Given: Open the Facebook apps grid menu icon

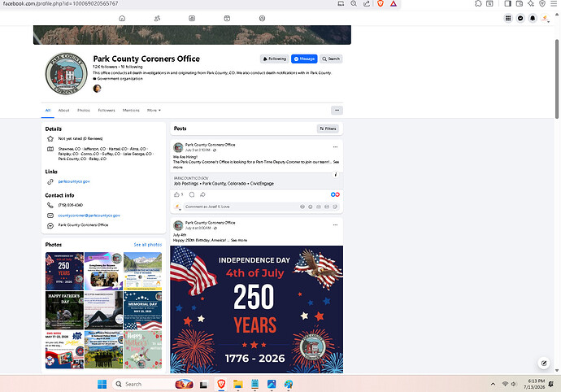Looking at the screenshot, I should pos(508,18).
